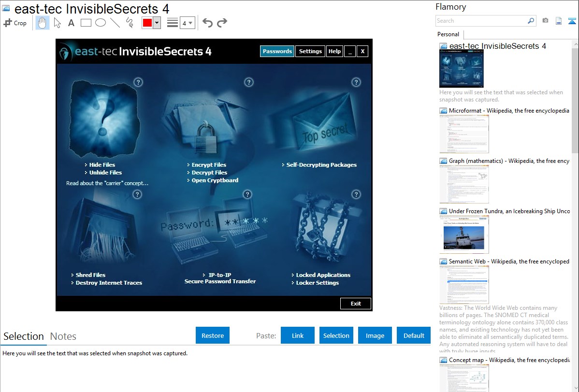Click the Flamory snapshot icon beside the page title
579x392 pixels.
6,8
